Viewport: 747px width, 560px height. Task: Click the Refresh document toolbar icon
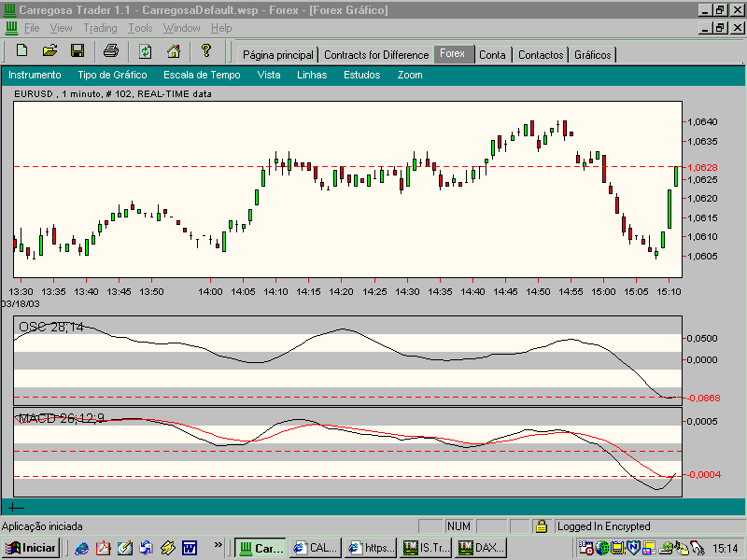[x=146, y=50]
